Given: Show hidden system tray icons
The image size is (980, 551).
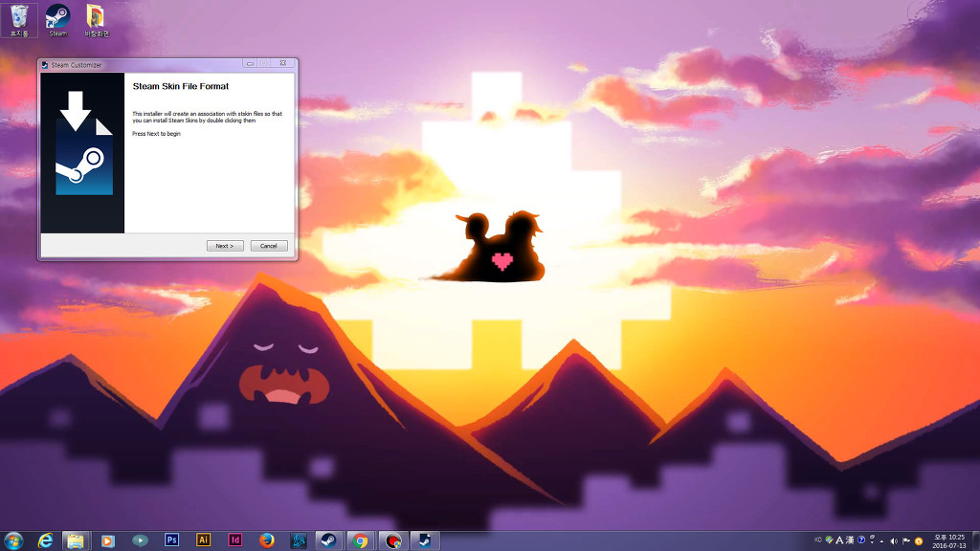Looking at the screenshot, I should tap(881, 540).
